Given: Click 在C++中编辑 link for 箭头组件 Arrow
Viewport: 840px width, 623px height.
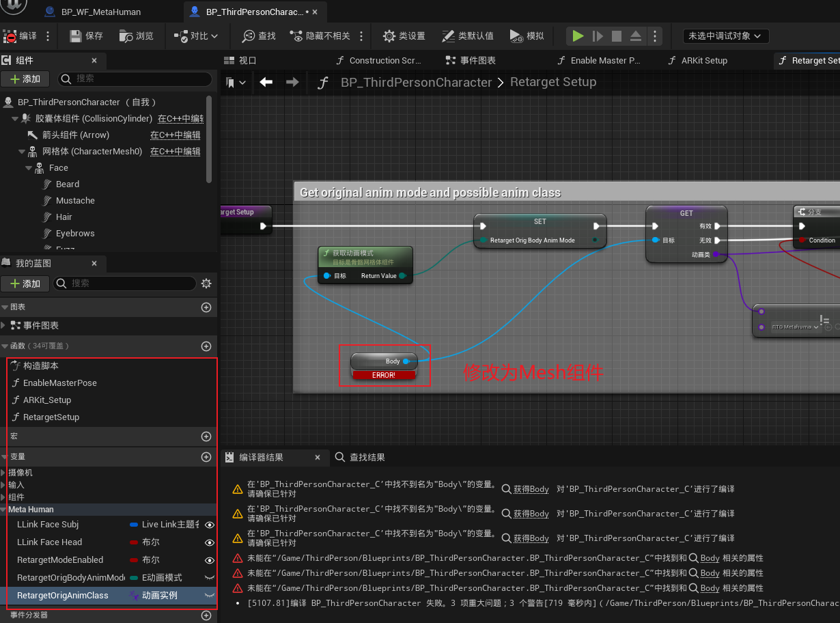Looking at the screenshot, I should pos(176,135).
